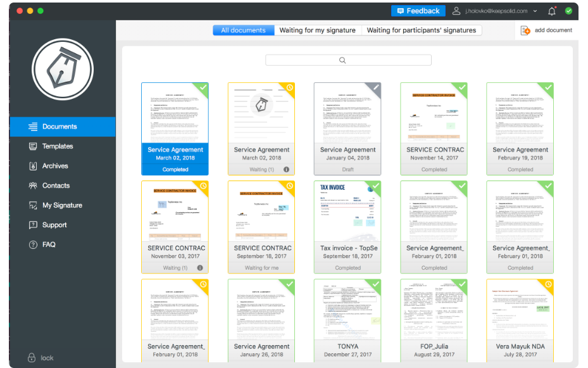This screenshot has height=368, width=588.
Task: Open the FOP_Julia document thumbnail
Action: point(434,320)
